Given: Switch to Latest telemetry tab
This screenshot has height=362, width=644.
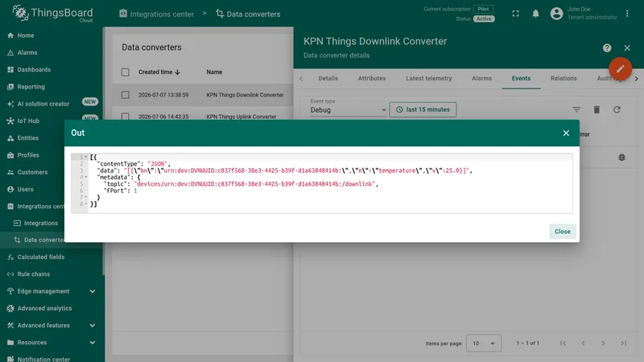Looking at the screenshot, I should tap(429, 78).
